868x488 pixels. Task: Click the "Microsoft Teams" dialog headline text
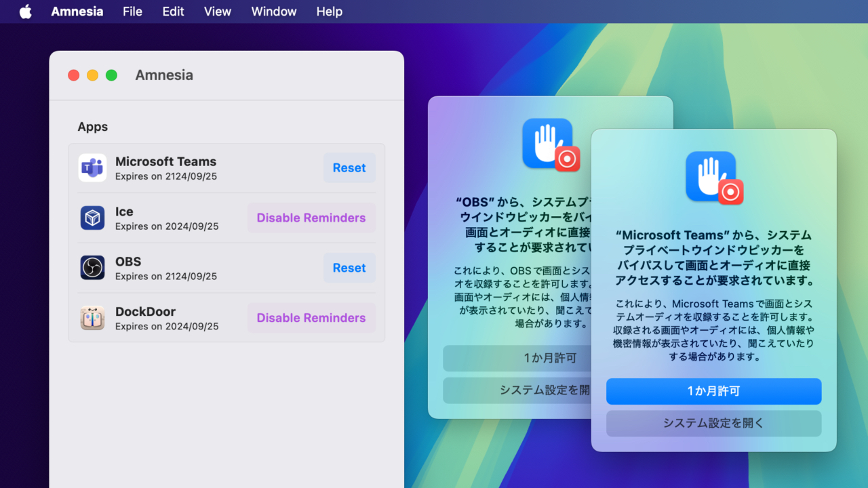click(x=713, y=258)
